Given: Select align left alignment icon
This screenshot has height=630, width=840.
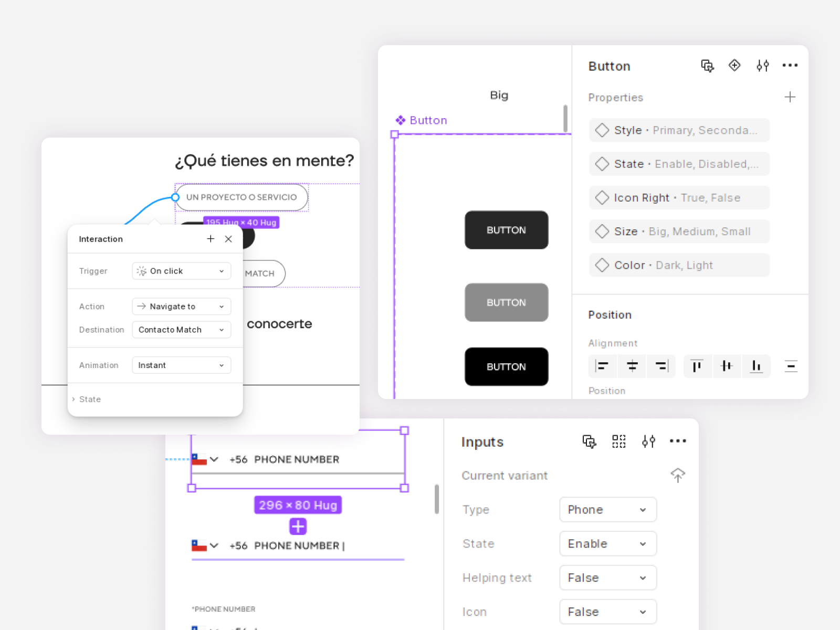Looking at the screenshot, I should pyautogui.click(x=602, y=366).
